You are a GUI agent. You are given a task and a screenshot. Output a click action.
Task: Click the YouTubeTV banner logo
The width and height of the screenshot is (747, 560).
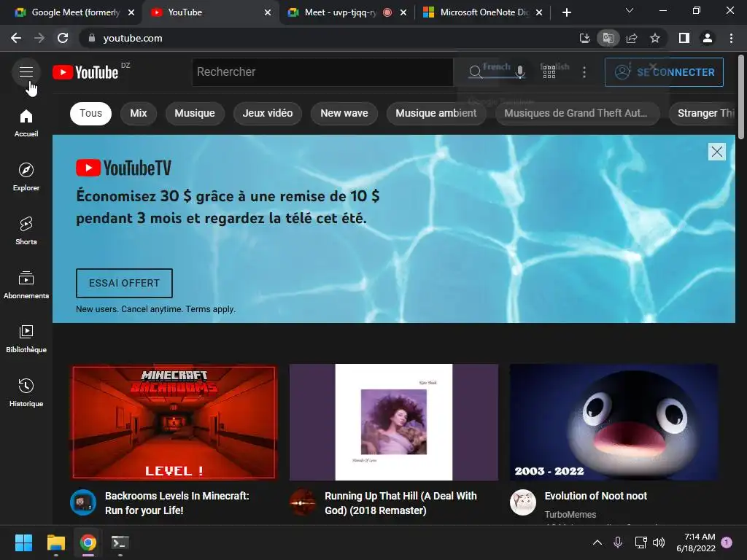123,168
